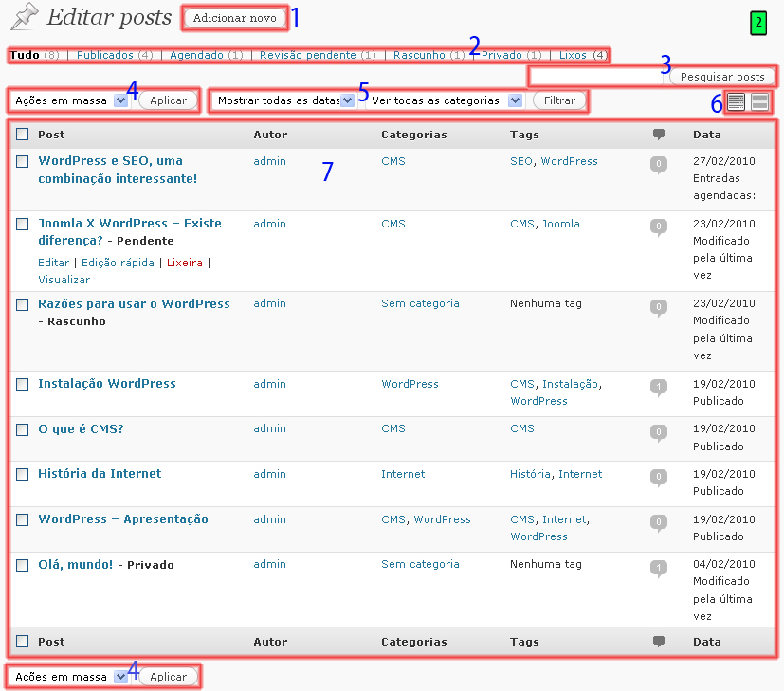Open the Instalação WordPress post title

pos(107,384)
